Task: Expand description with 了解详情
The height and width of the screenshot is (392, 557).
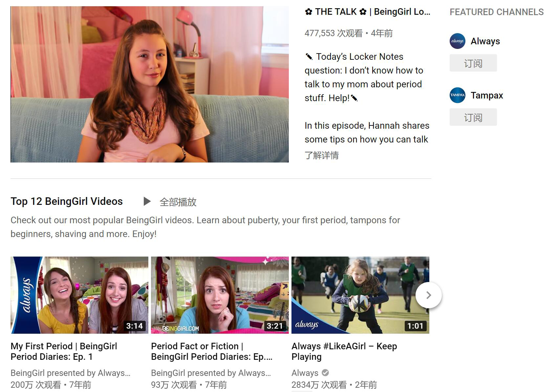Action: [321, 155]
